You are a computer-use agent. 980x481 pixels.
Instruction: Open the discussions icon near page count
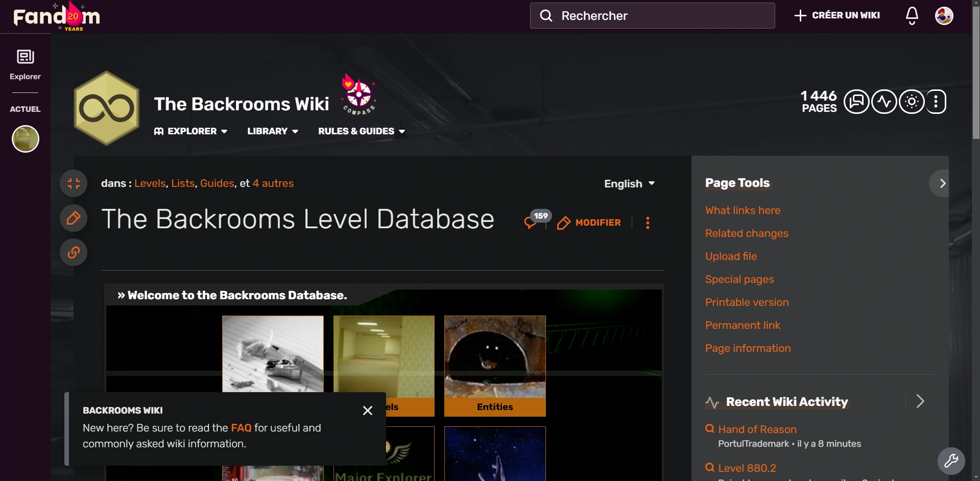pyautogui.click(x=856, y=101)
